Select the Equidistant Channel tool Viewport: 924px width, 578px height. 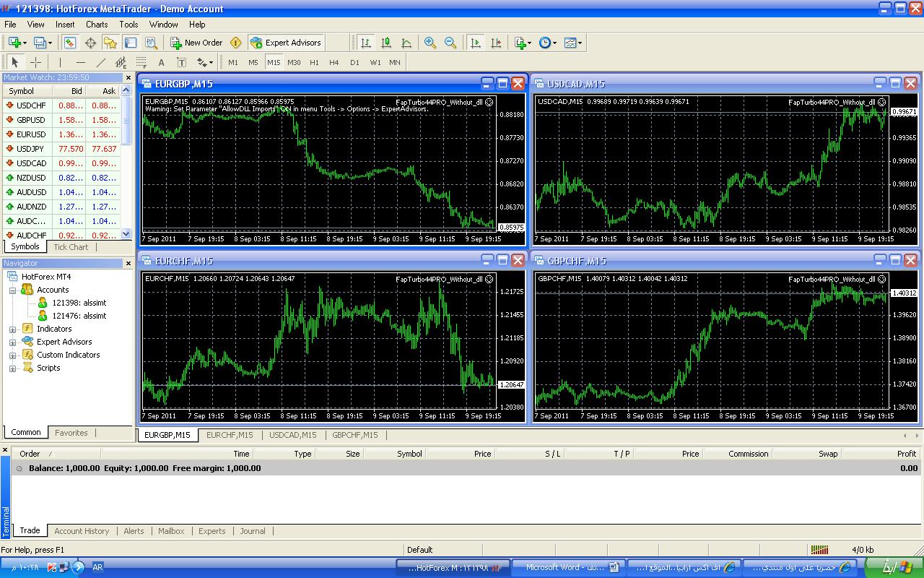coord(121,62)
